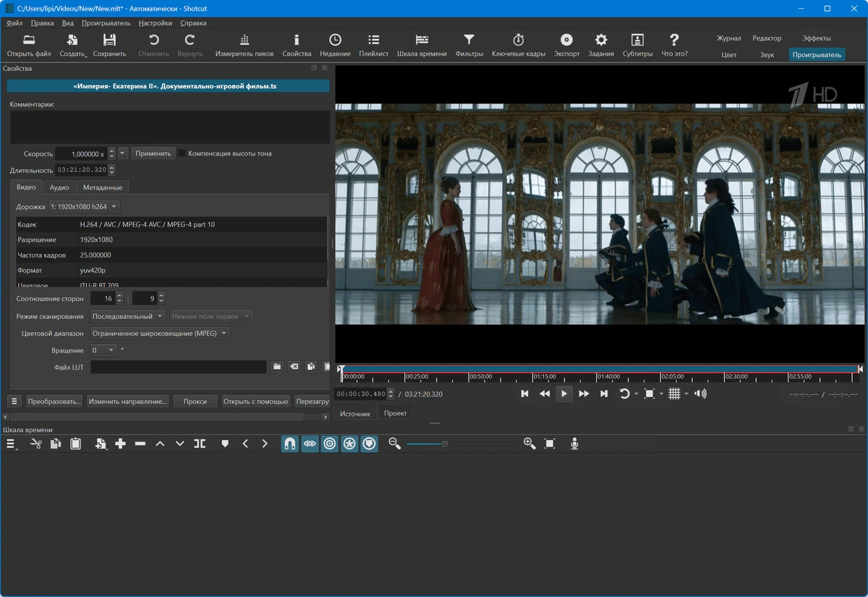
Task: Toggle loop playback button in player
Action: click(x=624, y=394)
